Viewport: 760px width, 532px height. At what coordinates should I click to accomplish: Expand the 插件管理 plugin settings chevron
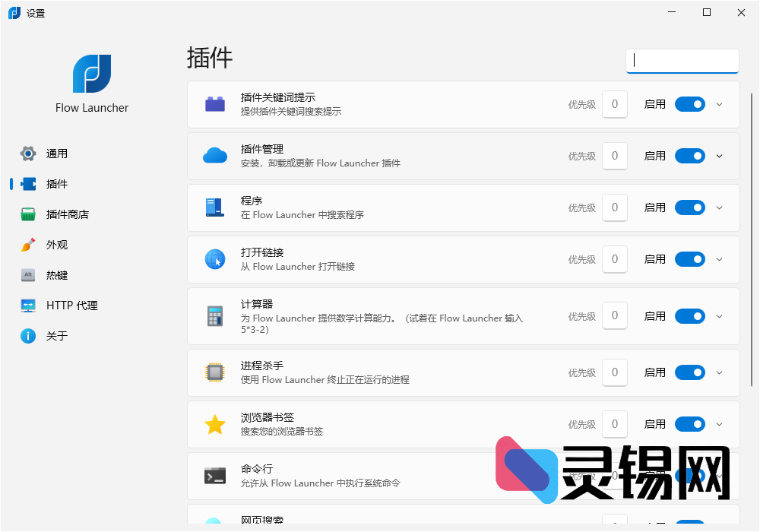[x=720, y=156]
